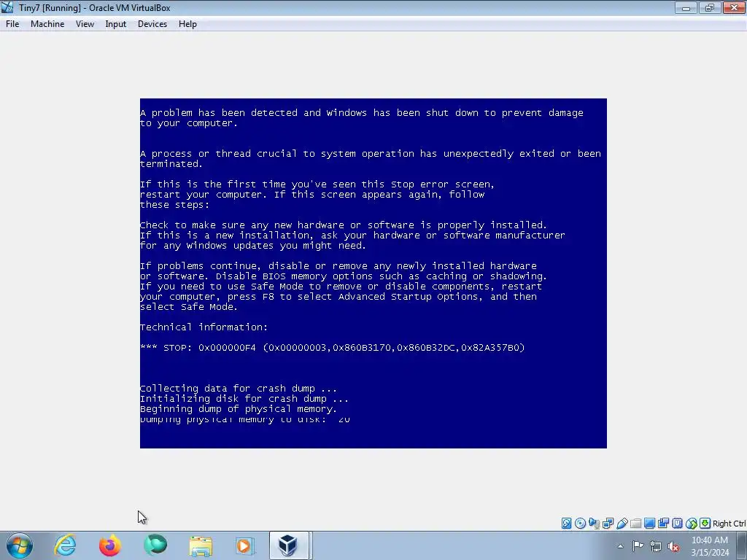Click 'Collecting data for crash dump' line
The width and height of the screenshot is (747, 560).
click(x=239, y=389)
